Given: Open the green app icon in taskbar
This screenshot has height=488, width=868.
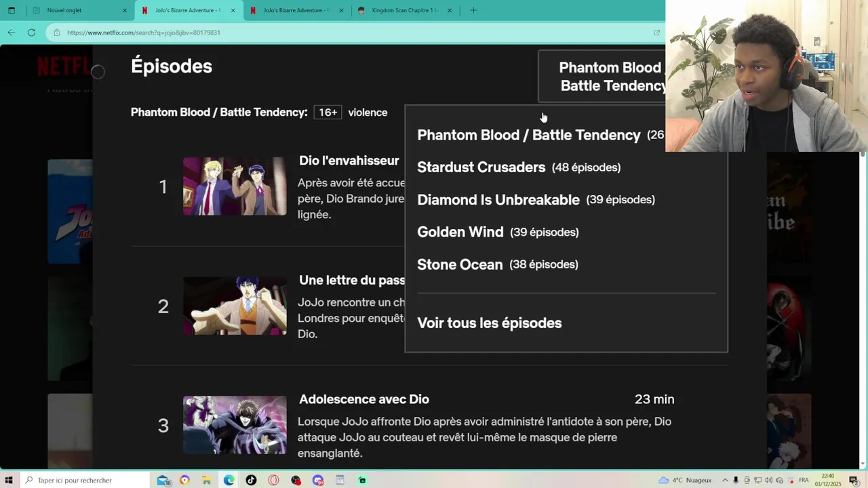Looking at the screenshot, I should click(x=362, y=480).
